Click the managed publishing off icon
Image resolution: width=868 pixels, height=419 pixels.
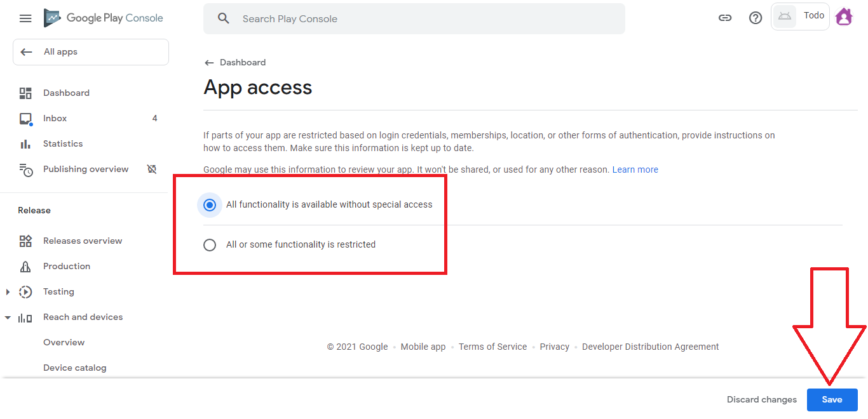[152, 170]
